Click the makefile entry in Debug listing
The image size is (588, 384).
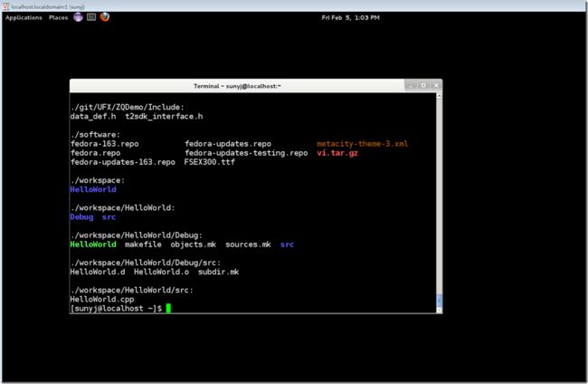tap(143, 245)
